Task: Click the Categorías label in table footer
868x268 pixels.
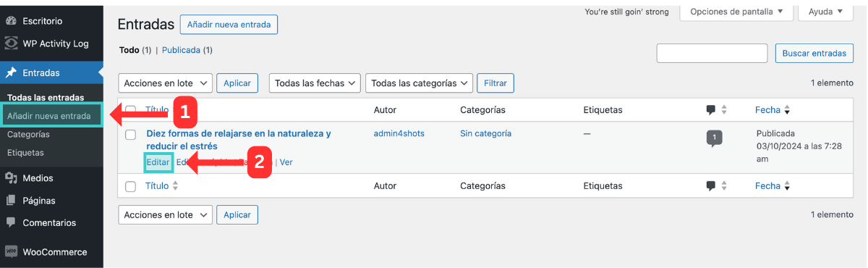Action: point(482,186)
